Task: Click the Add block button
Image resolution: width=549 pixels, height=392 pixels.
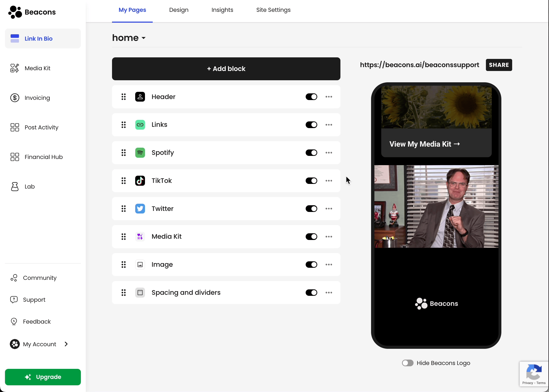Action: [226, 69]
